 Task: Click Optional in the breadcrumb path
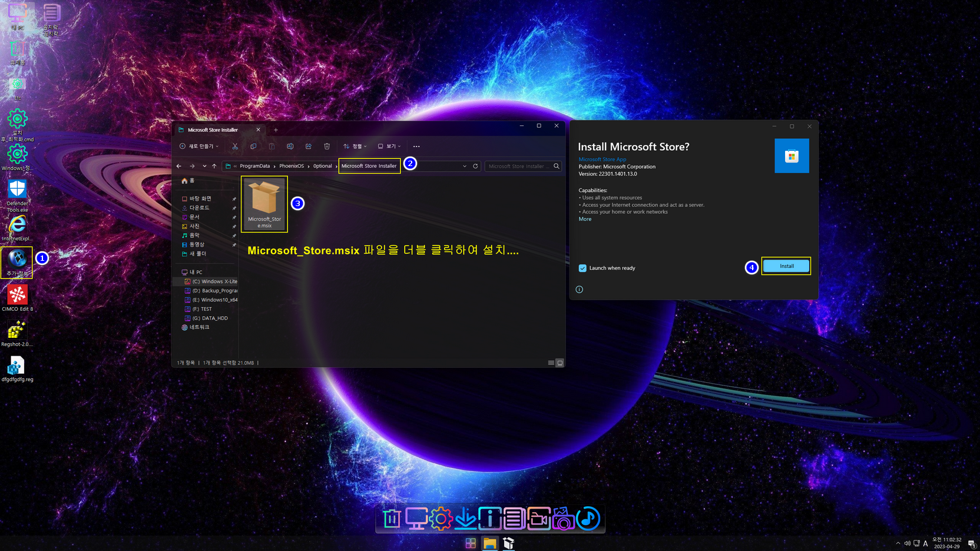pos(322,166)
